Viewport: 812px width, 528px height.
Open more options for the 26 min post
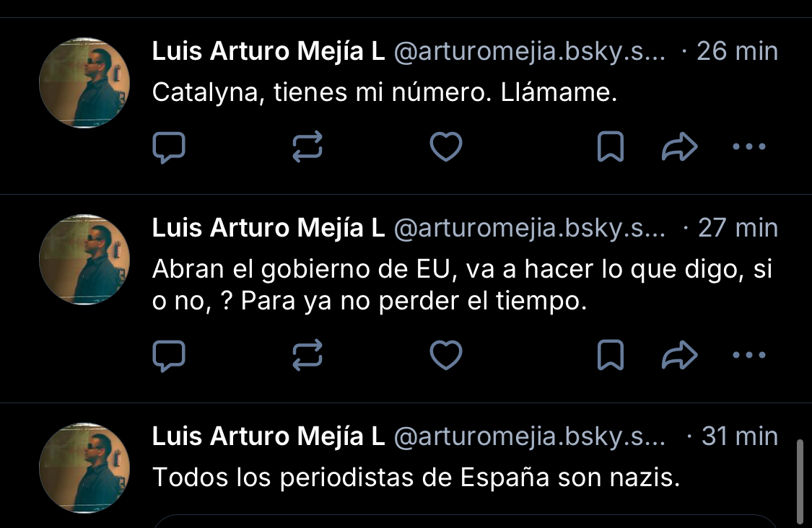tap(748, 148)
